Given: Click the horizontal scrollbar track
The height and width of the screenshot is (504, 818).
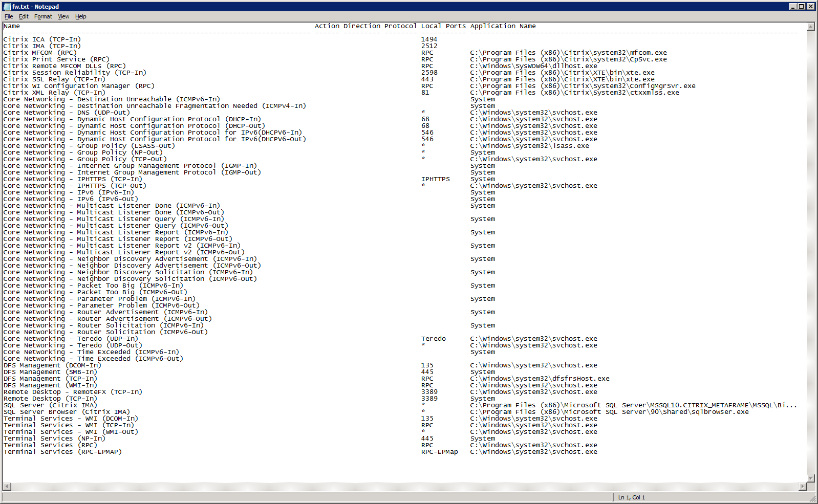Looking at the screenshot, I should point(404,486).
